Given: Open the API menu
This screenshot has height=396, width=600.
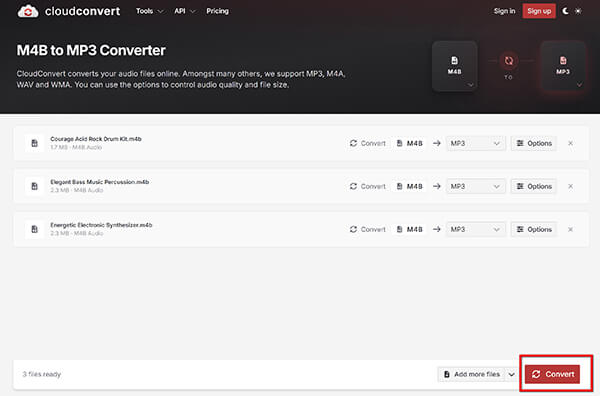Looking at the screenshot, I should tap(184, 11).
